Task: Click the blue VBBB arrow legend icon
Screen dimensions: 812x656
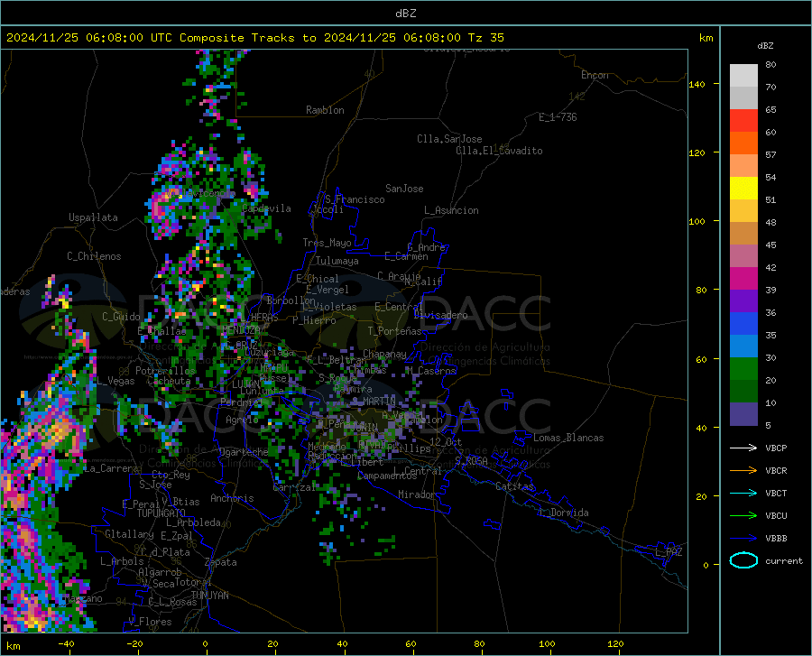Action: (x=743, y=538)
